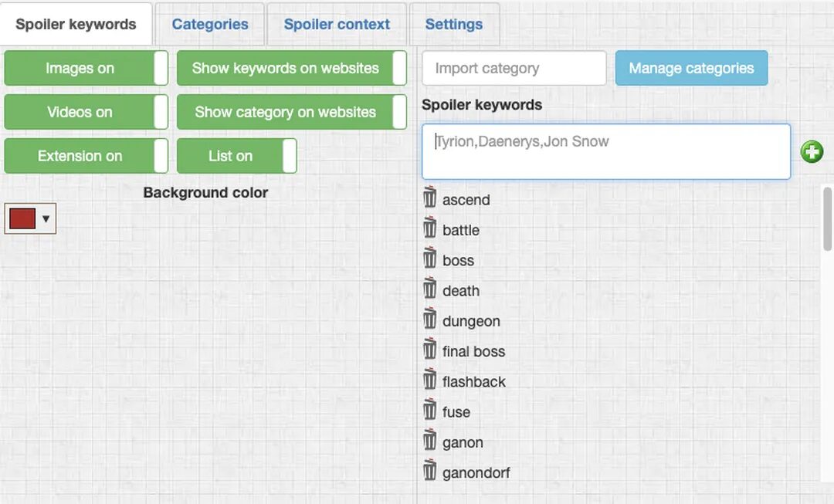Go to the Settings tab
834x504 pixels.
coord(454,24)
